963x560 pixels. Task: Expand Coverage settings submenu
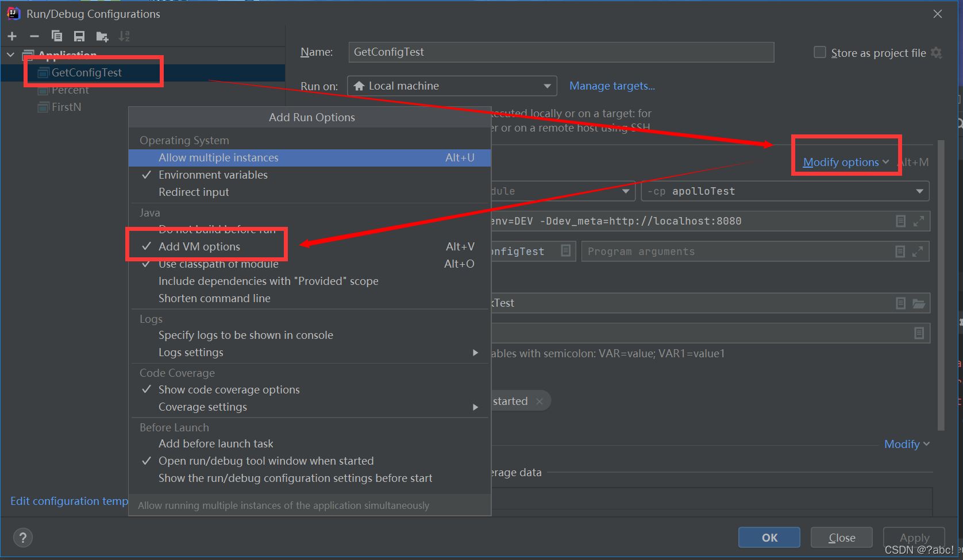point(310,407)
